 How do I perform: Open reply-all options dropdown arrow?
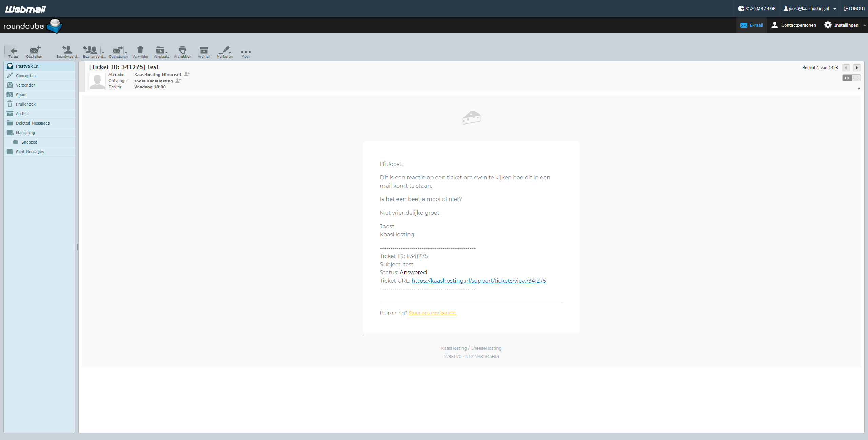tap(103, 52)
